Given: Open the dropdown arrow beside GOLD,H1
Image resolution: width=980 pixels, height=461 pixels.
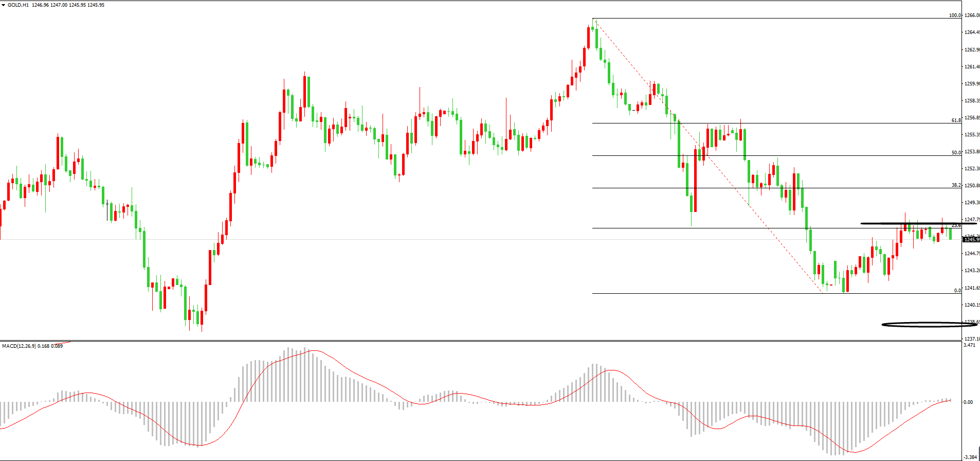Looking at the screenshot, I should click(x=3, y=5).
